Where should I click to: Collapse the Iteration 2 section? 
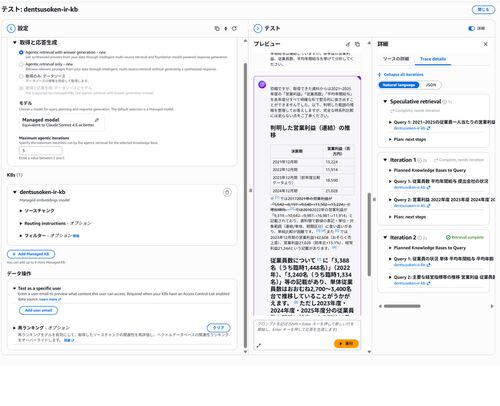(x=385, y=237)
